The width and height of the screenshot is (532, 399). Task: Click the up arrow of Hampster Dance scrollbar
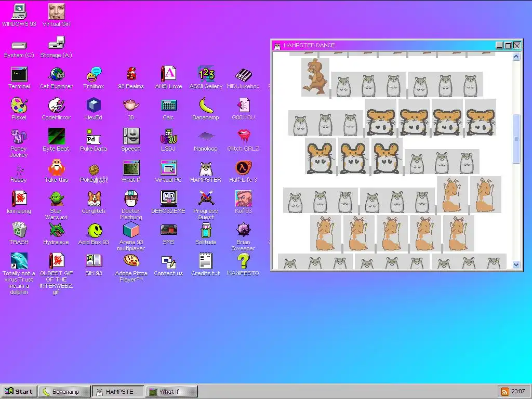[516, 57]
